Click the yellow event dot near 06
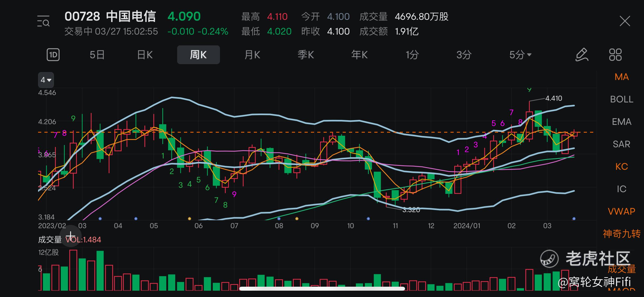 [189, 219]
